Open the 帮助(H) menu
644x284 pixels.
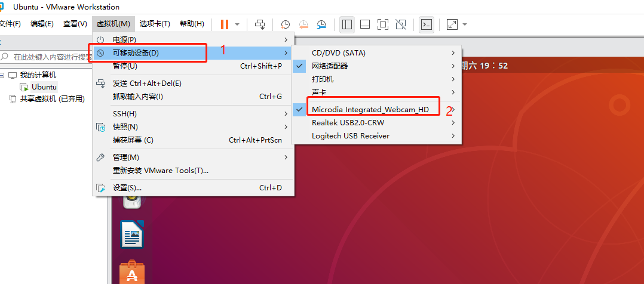click(x=192, y=24)
